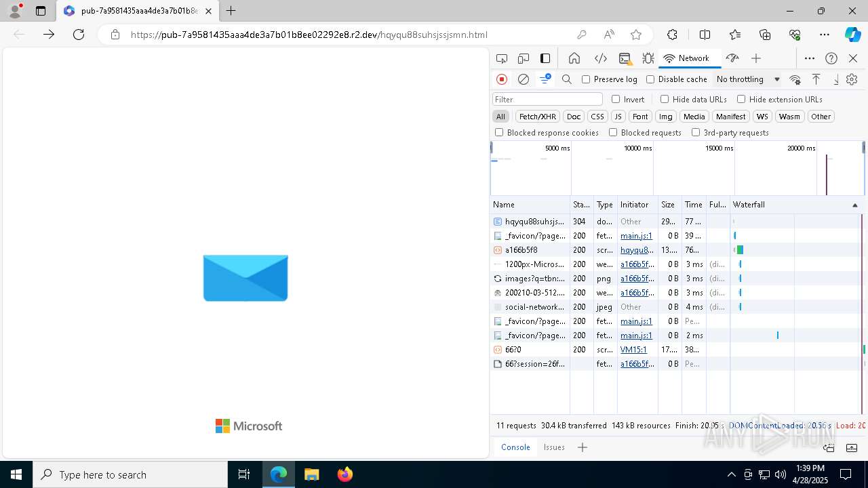The width and height of the screenshot is (868, 488).
Task: Open network conditions wifi-gear icon
Action: pyautogui.click(x=795, y=79)
